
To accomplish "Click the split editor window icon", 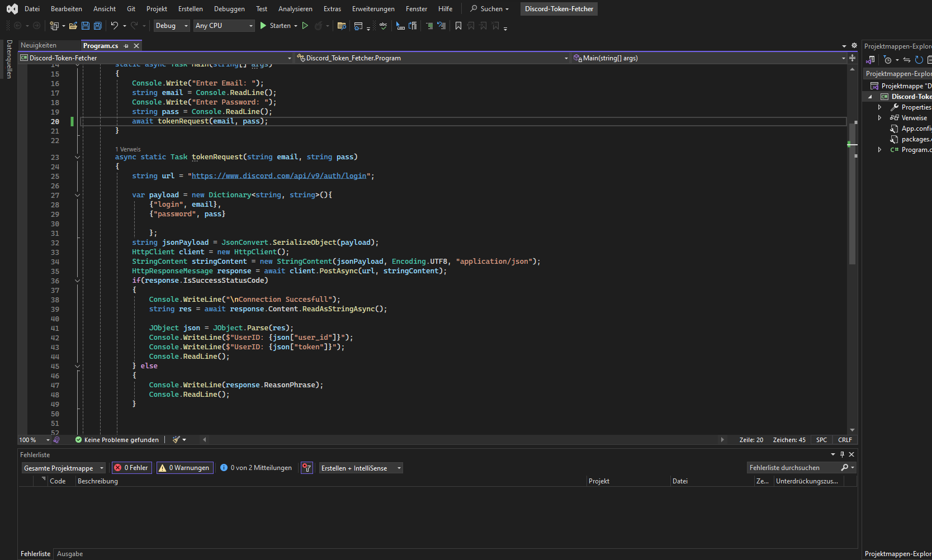I will [x=853, y=58].
